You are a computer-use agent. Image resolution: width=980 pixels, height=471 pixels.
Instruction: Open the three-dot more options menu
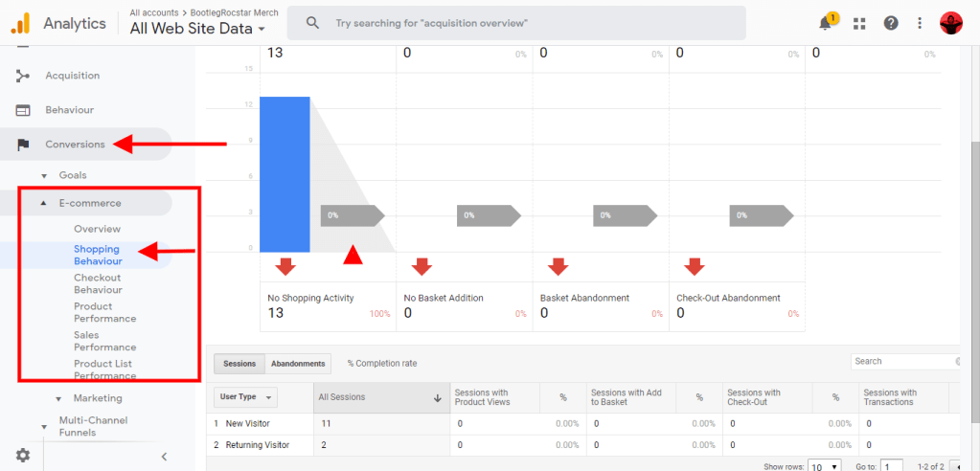[x=920, y=23]
